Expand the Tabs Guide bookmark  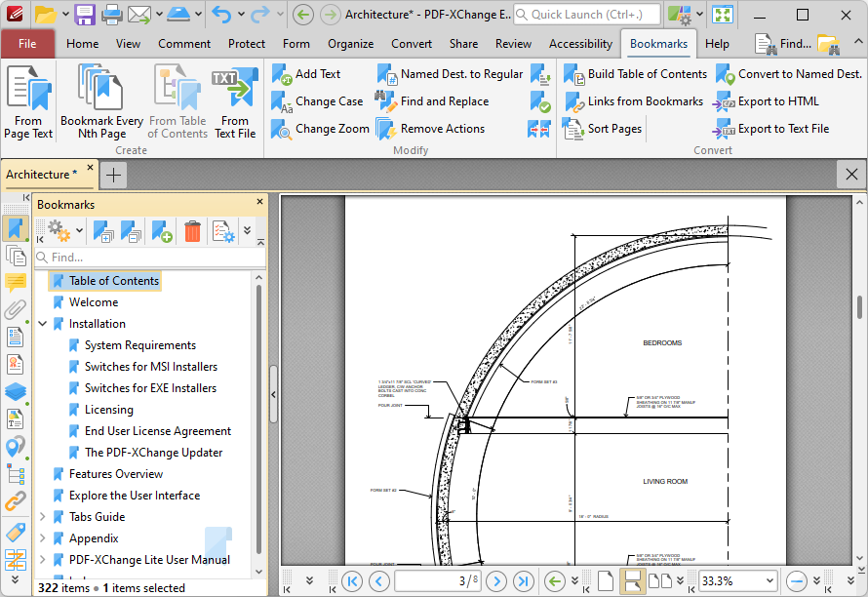pyautogui.click(x=43, y=517)
